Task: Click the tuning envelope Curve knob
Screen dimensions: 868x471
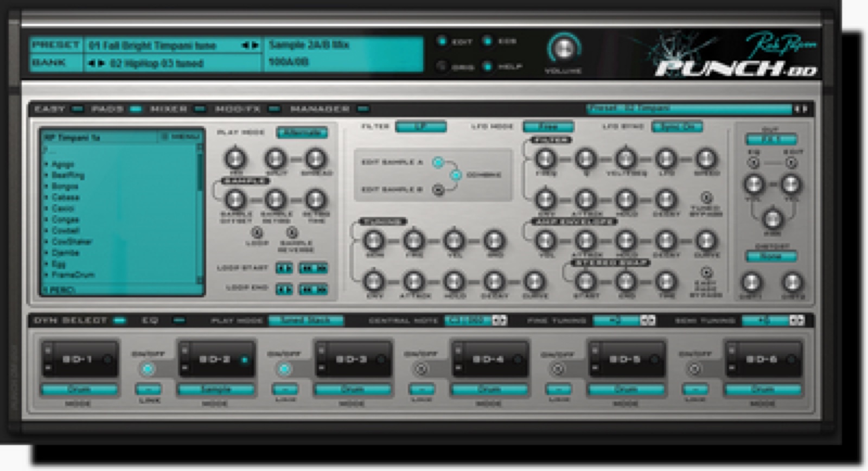Action: click(534, 281)
